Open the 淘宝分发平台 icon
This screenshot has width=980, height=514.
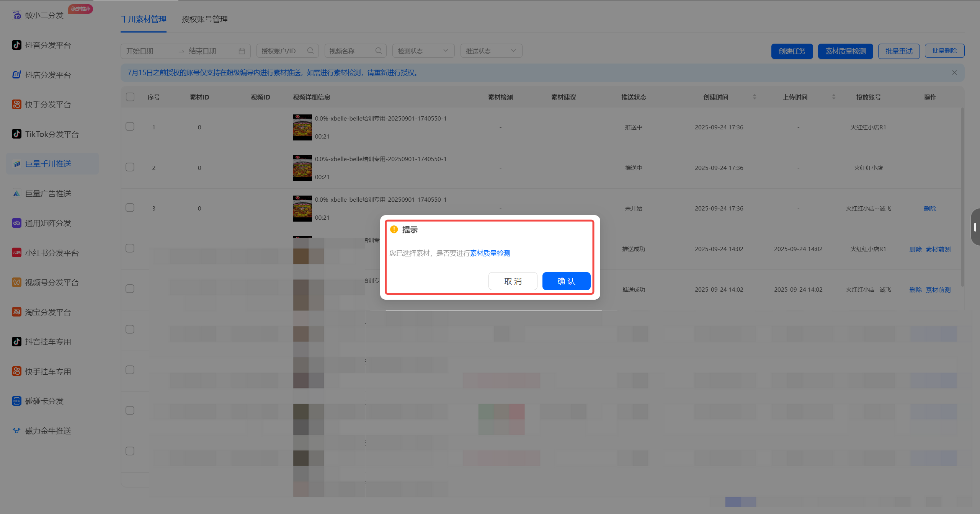coord(16,312)
